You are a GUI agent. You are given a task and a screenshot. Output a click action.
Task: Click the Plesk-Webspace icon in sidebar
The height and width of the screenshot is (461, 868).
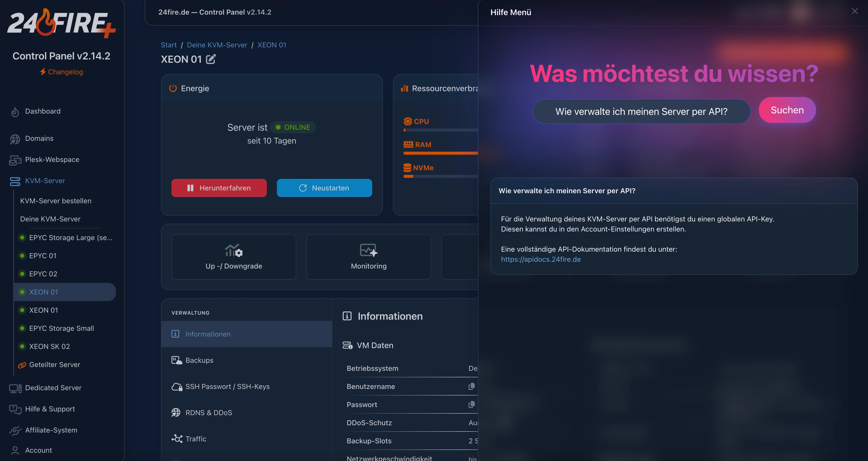pos(15,160)
